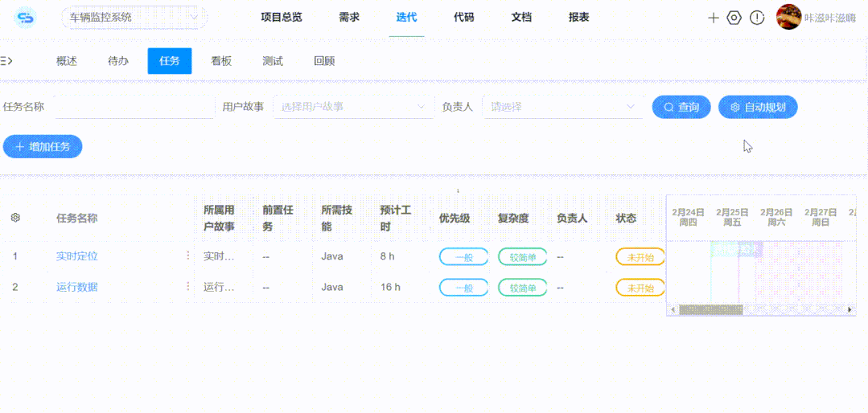Click the Gantt horizontal scrollbar thumb

coord(711,309)
